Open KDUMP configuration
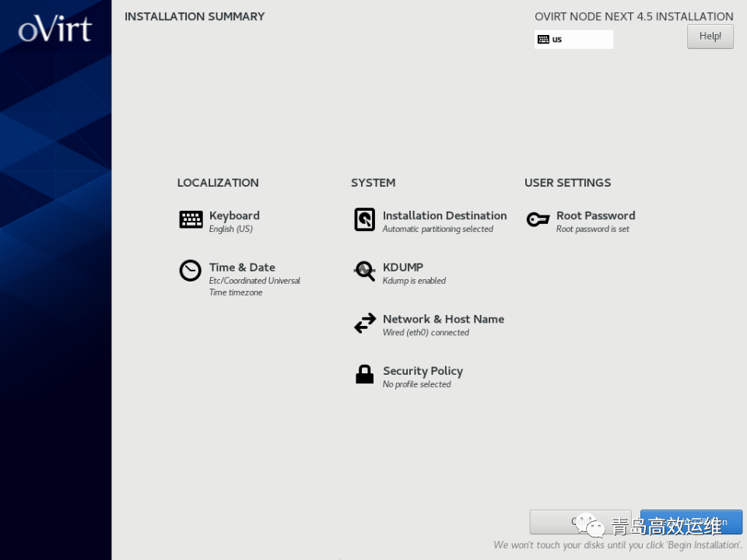This screenshot has height=560, width=747. click(403, 267)
